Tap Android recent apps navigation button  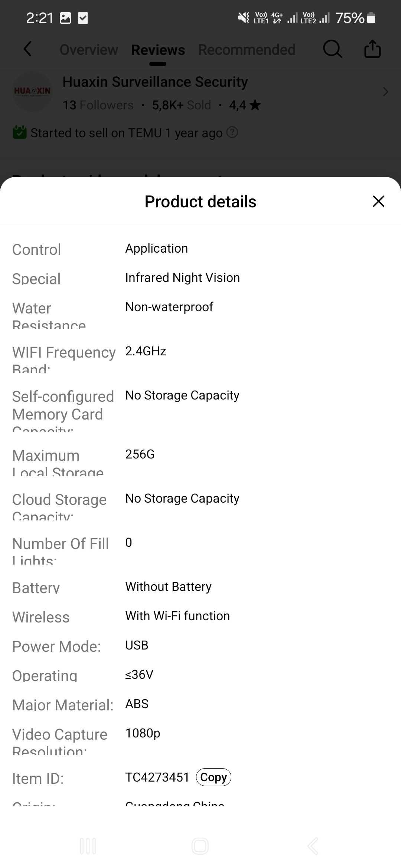(x=88, y=846)
